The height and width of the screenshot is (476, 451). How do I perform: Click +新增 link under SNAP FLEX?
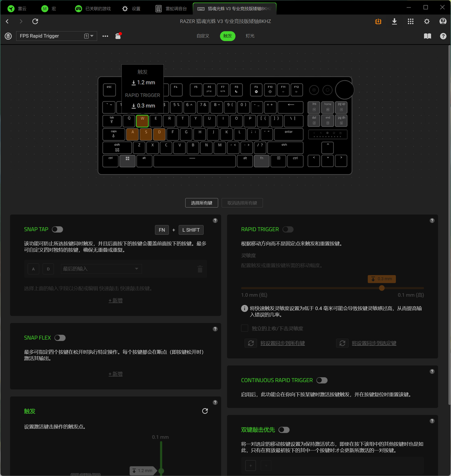[115, 374]
